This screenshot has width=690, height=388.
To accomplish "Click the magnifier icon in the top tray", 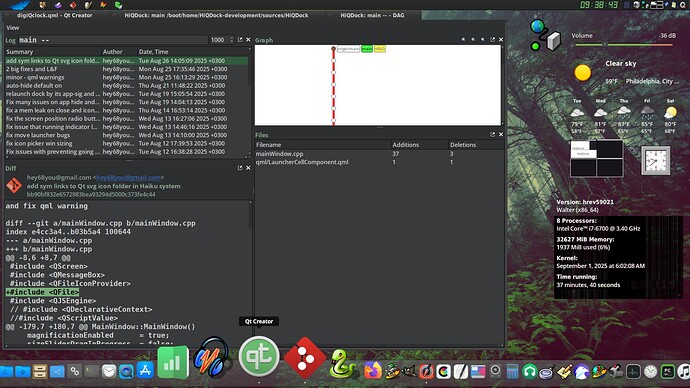I will coord(683,5).
